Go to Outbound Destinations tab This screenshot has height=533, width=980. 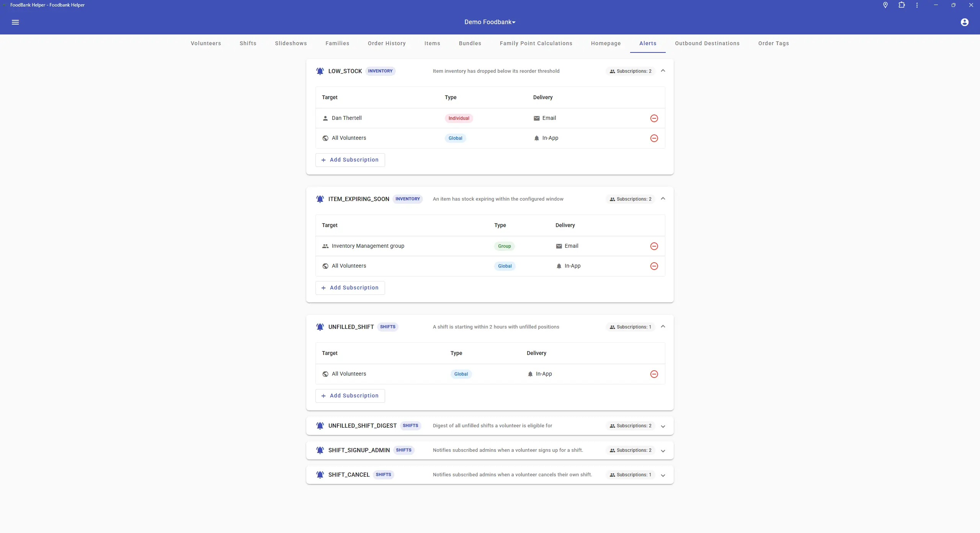point(707,43)
